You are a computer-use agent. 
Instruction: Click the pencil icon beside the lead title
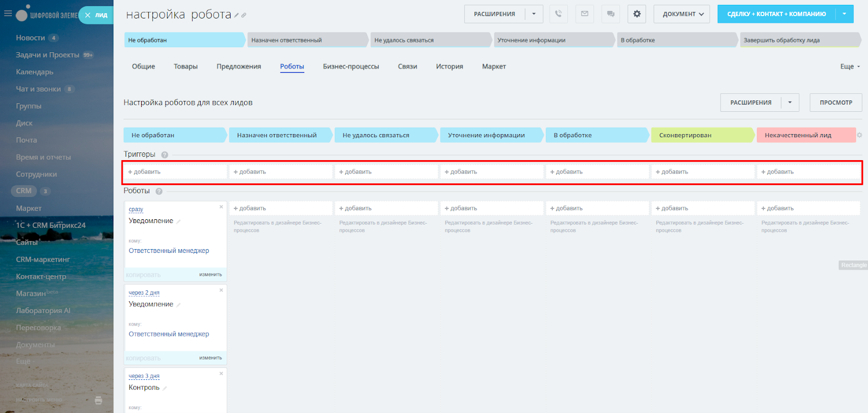coord(237,16)
